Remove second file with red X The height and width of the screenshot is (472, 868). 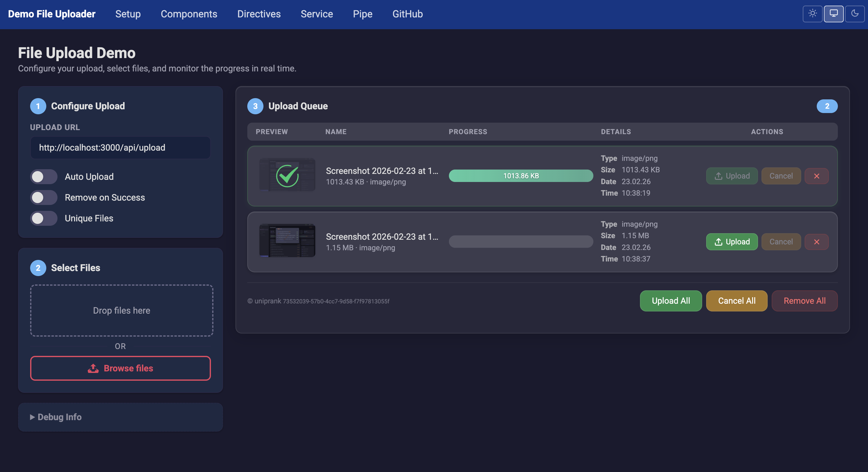tap(816, 242)
